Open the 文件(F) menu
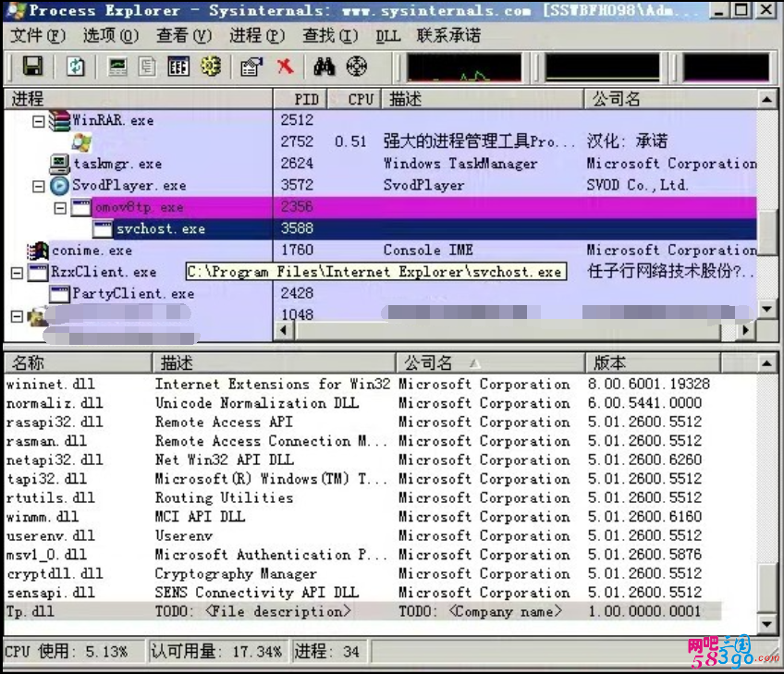Image resolution: width=784 pixels, height=674 pixels. point(38,35)
